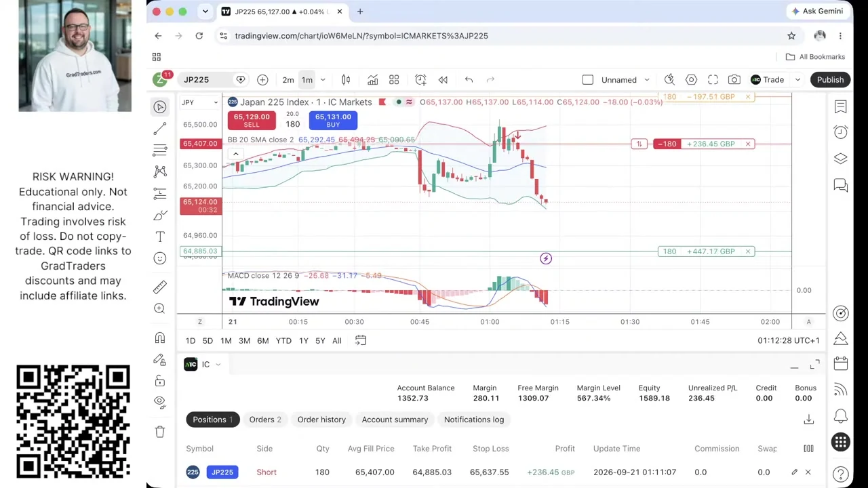Image resolution: width=868 pixels, height=488 pixels.
Task: Expand the Trade button dropdown arrow
Action: click(x=797, y=80)
